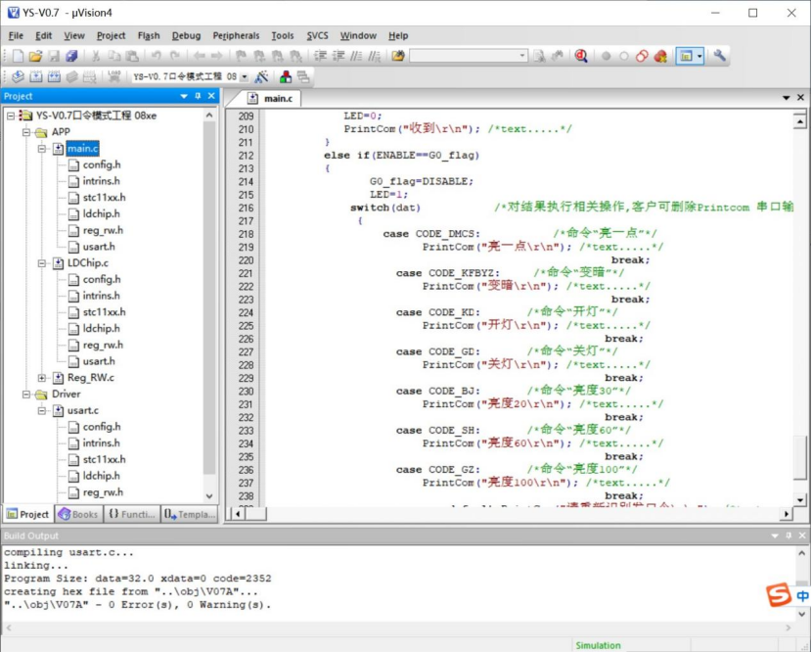Start or stop the debug session
The image size is (812, 652).
(x=581, y=56)
